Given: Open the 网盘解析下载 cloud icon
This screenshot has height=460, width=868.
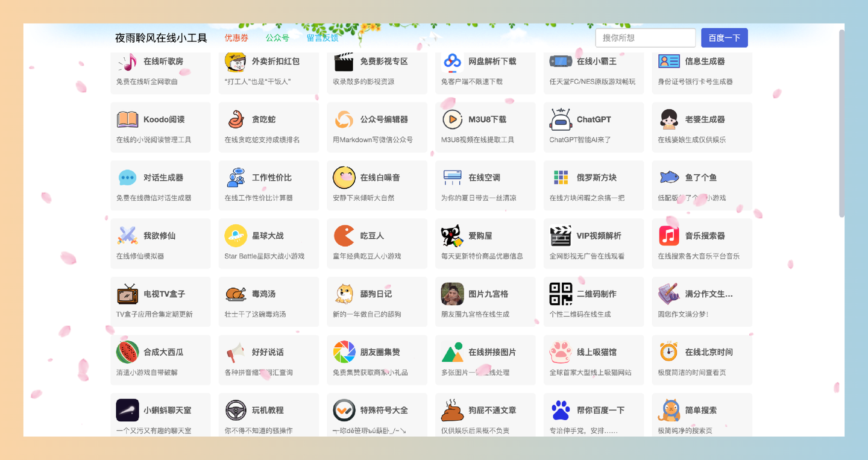Looking at the screenshot, I should [x=453, y=61].
